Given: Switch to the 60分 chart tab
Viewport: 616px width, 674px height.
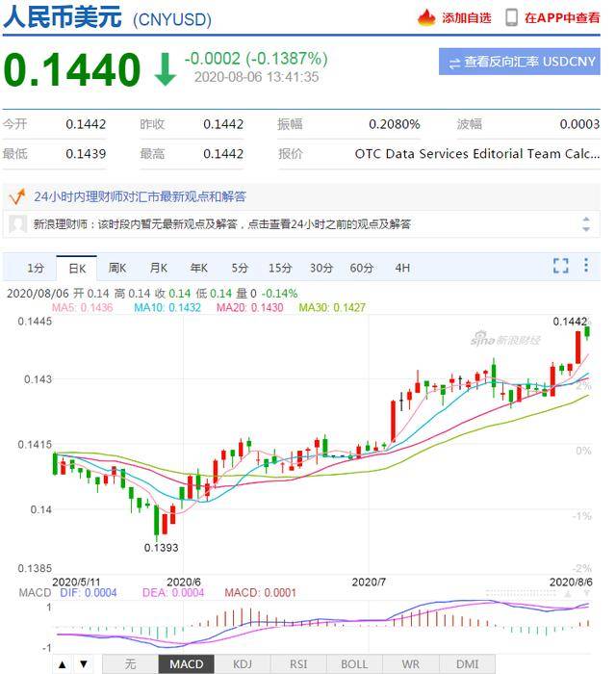Looking at the screenshot, I should 362,269.
